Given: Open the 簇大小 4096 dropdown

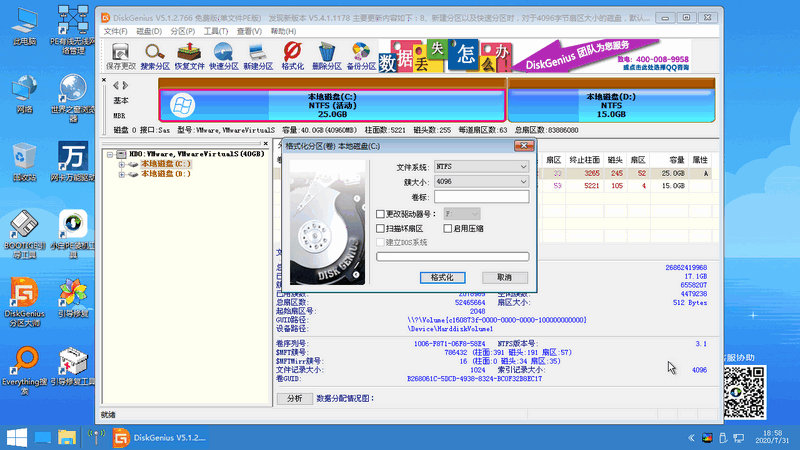Looking at the screenshot, I should [x=481, y=181].
